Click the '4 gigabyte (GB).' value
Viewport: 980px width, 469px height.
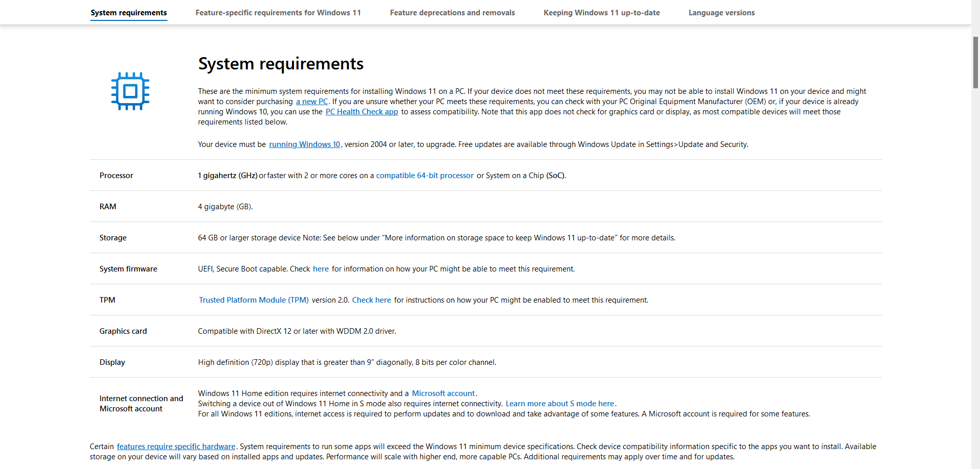226,207
